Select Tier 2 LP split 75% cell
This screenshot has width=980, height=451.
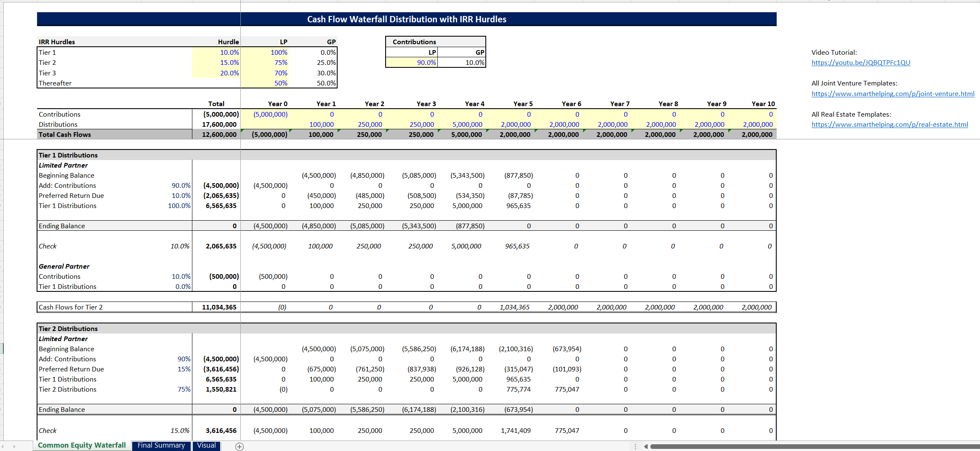(x=265, y=62)
